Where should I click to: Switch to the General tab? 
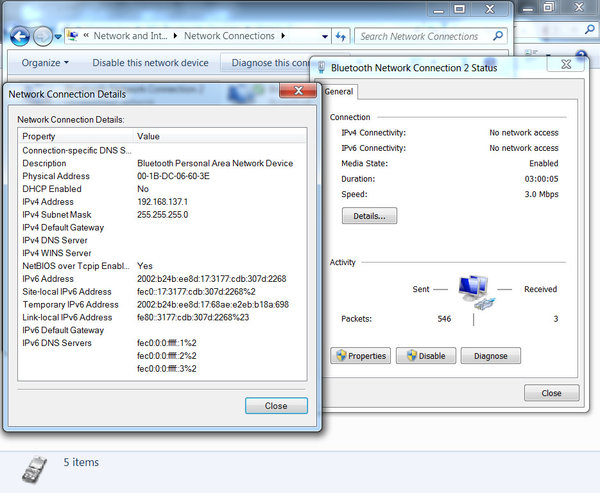click(x=339, y=91)
